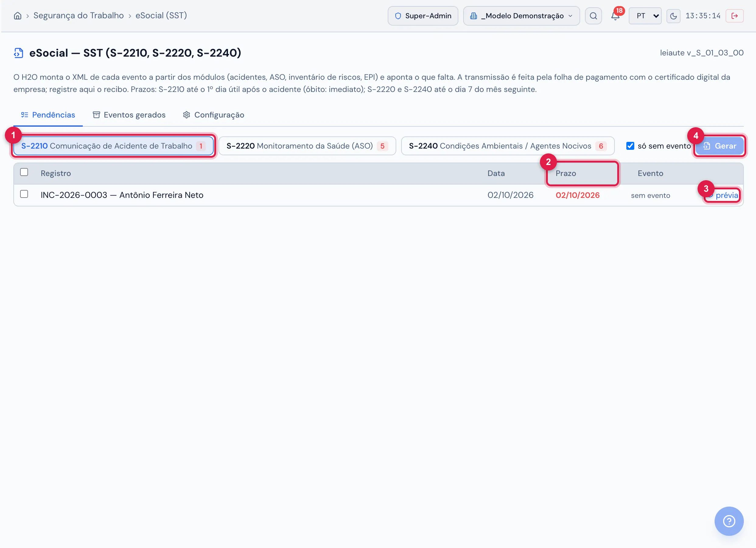
Task: Toggle dark mode moon icon
Action: [673, 16]
